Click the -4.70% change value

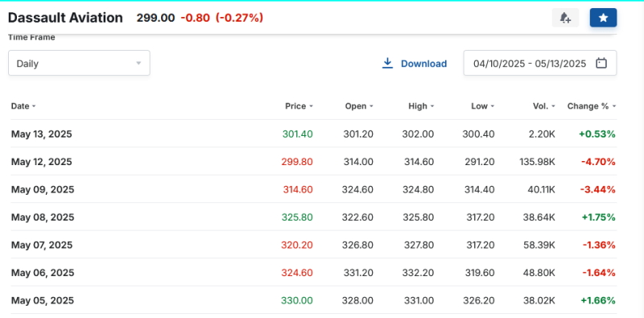598,162
